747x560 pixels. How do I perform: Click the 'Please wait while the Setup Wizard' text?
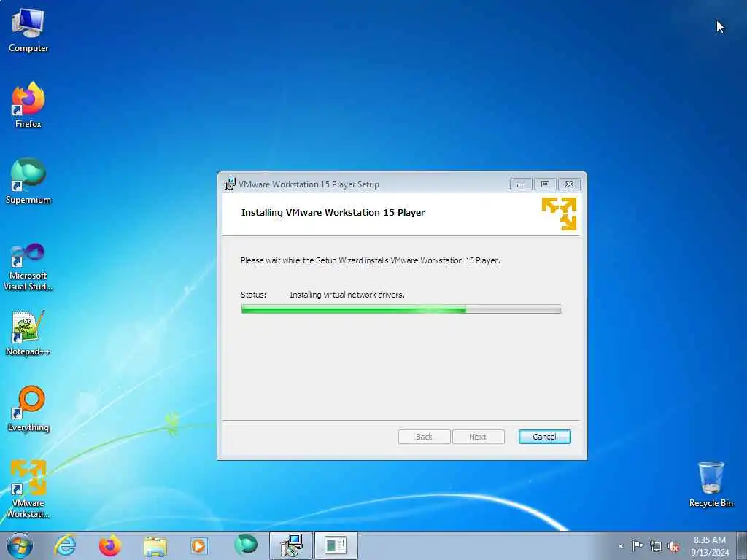tap(370, 260)
